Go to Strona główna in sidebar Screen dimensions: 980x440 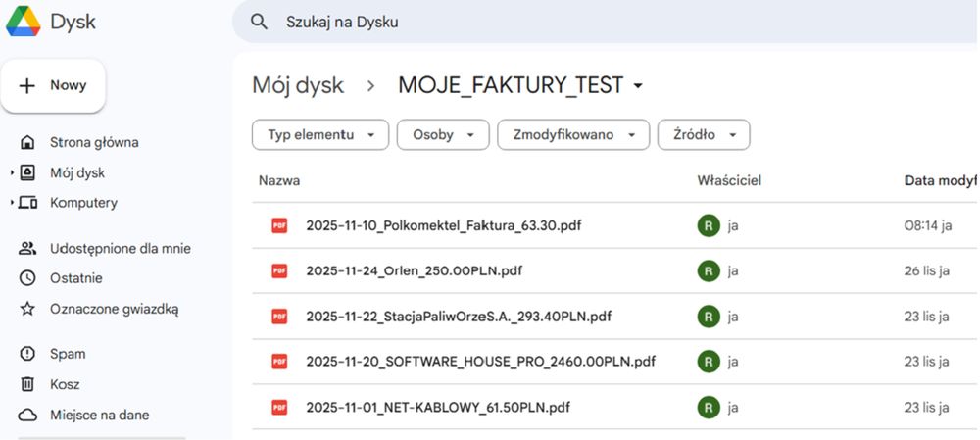point(94,142)
